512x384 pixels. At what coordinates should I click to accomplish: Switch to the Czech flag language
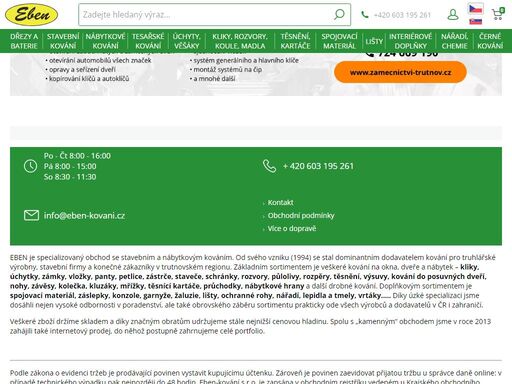(x=475, y=9)
